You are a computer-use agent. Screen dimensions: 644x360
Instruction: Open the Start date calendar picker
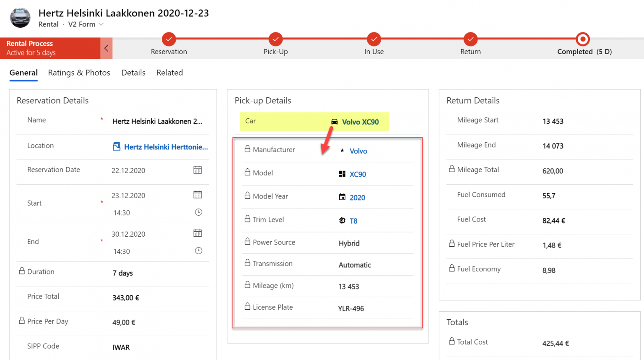pyautogui.click(x=197, y=195)
